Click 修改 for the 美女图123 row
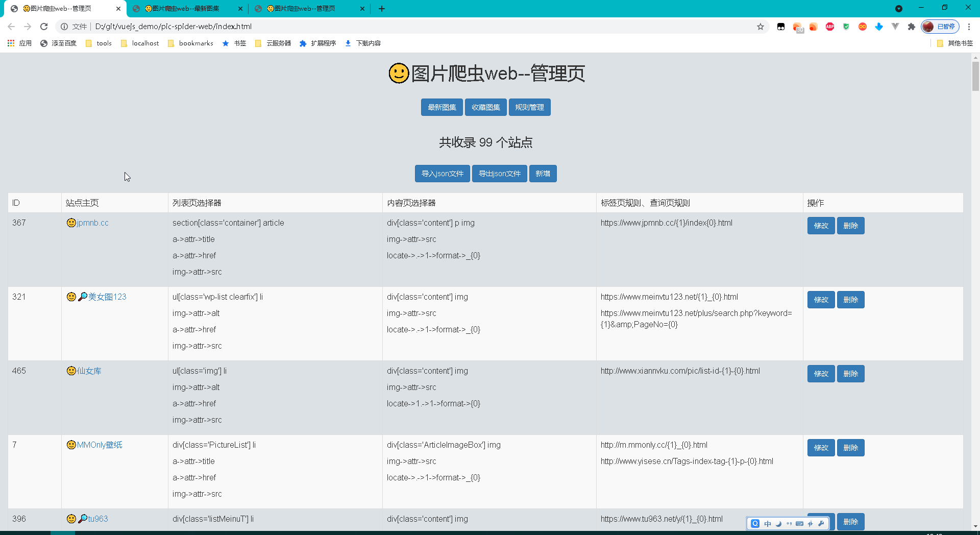Screen dimensions: 980x535 821,300
